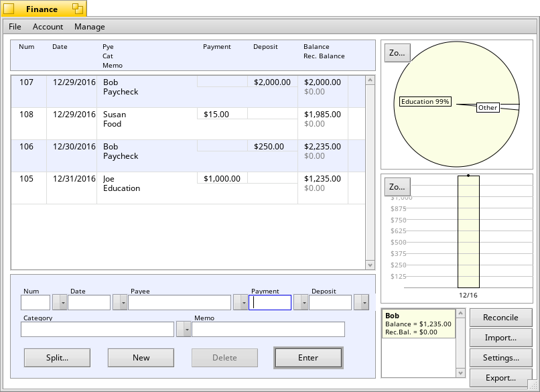Click the Split... button

pyautogui.click(x=57, y=358)
